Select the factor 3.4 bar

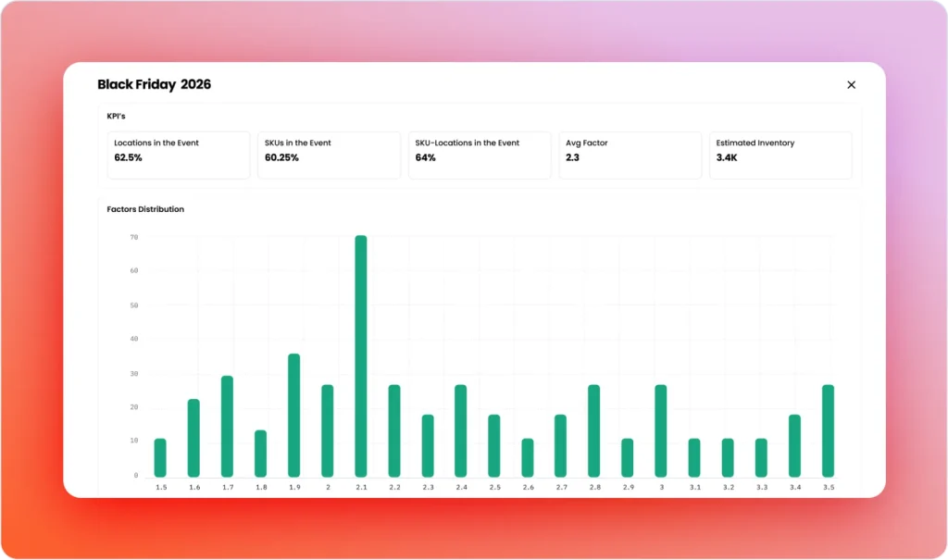point(794,445)
